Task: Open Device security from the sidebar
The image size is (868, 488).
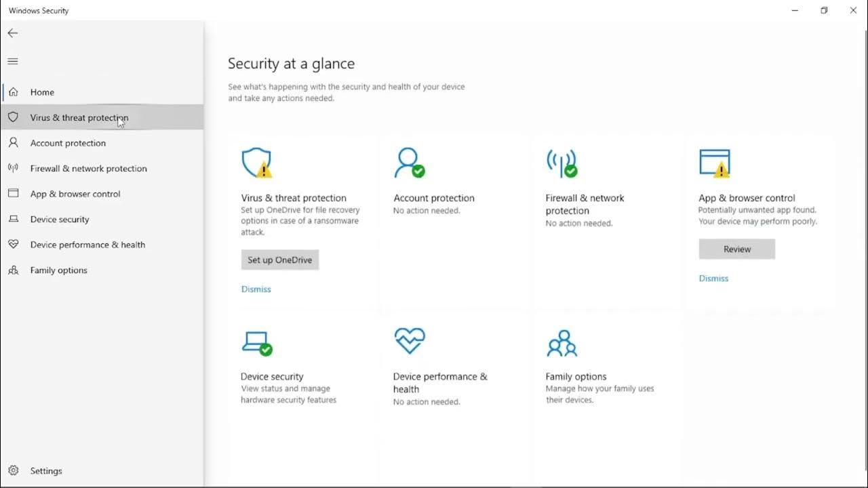Action: coord(60,220)
